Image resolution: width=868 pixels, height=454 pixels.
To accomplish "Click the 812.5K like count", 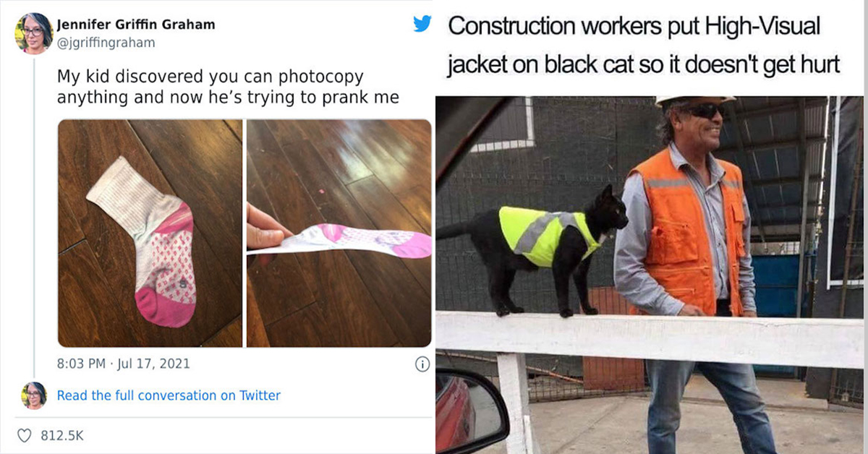I will point(61,435).
